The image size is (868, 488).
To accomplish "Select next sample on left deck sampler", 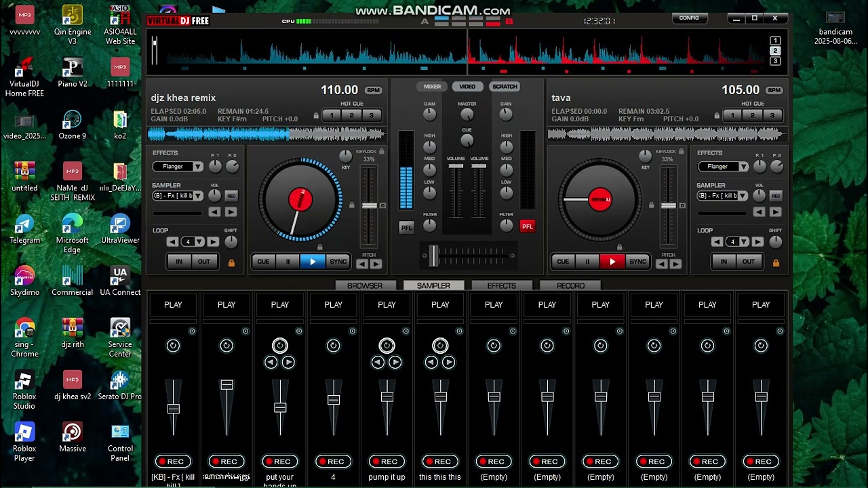I will [x=231, y=212].
